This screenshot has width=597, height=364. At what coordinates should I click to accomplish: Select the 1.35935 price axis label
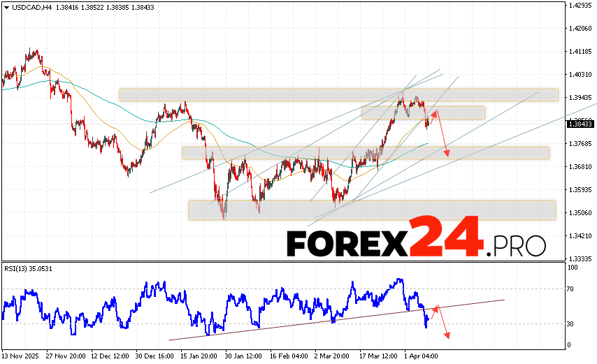[580, 190]
